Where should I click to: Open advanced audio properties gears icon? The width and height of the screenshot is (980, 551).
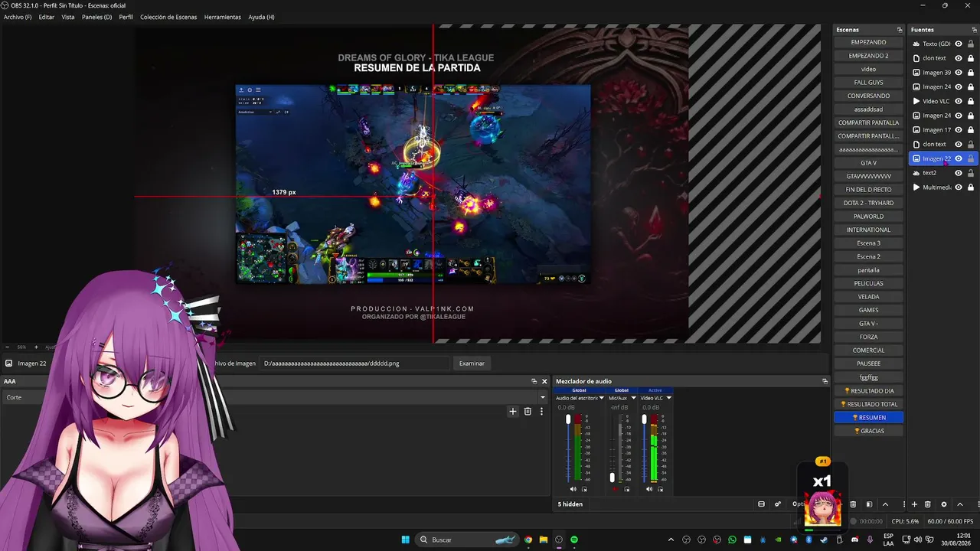[778, 504]
